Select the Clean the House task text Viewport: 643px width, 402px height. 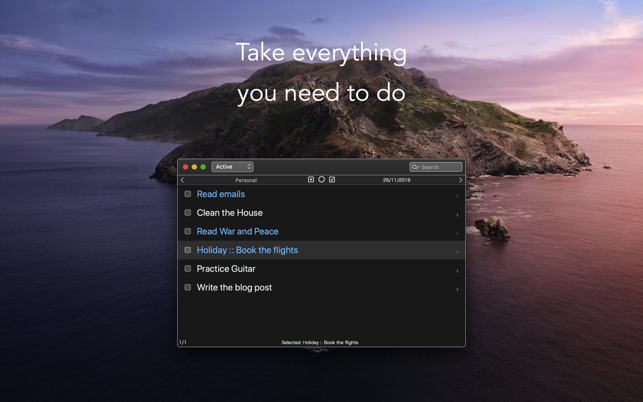230,213
